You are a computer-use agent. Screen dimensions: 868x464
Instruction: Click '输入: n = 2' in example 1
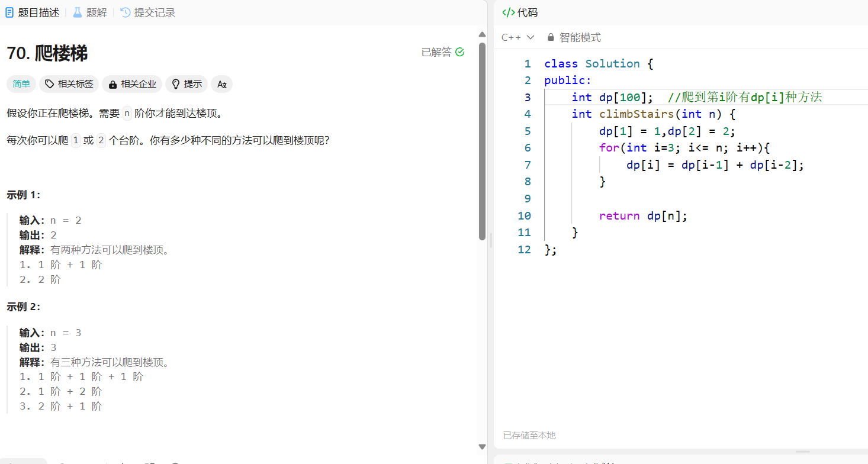50,220
